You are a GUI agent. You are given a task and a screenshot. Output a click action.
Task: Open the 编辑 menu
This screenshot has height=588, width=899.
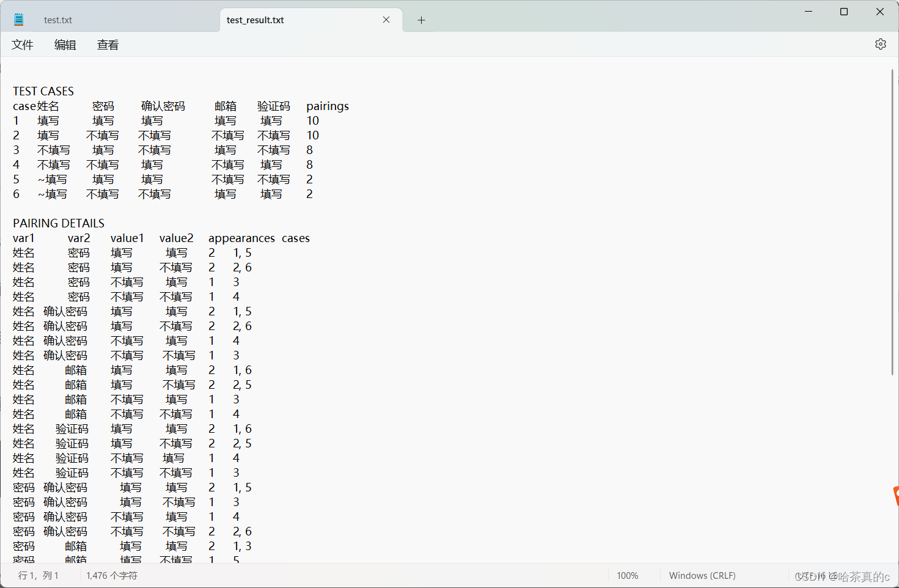(x=65, y=45)
